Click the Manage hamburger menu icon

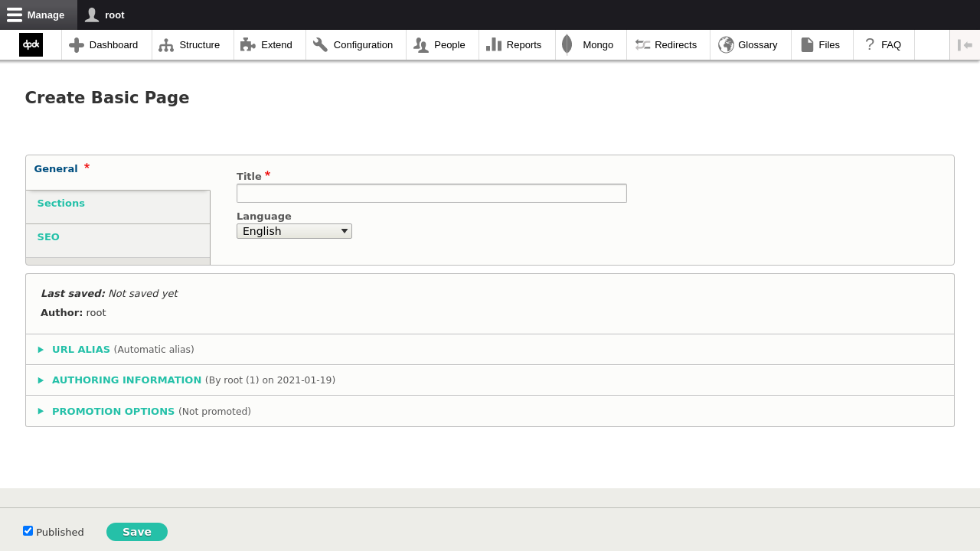(15, 15)
